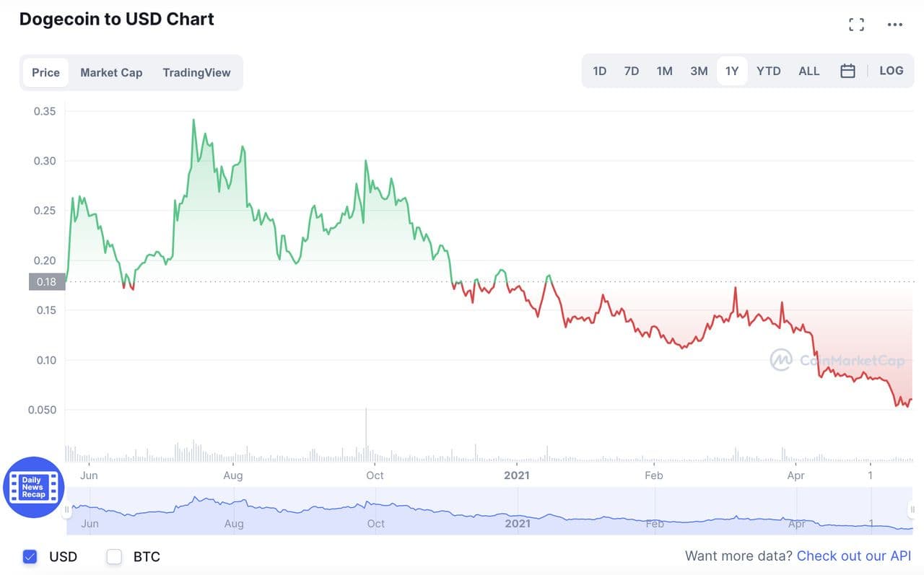Open the TradingView tab
This screenshot has height=575, width=924.
click(196, 72)
